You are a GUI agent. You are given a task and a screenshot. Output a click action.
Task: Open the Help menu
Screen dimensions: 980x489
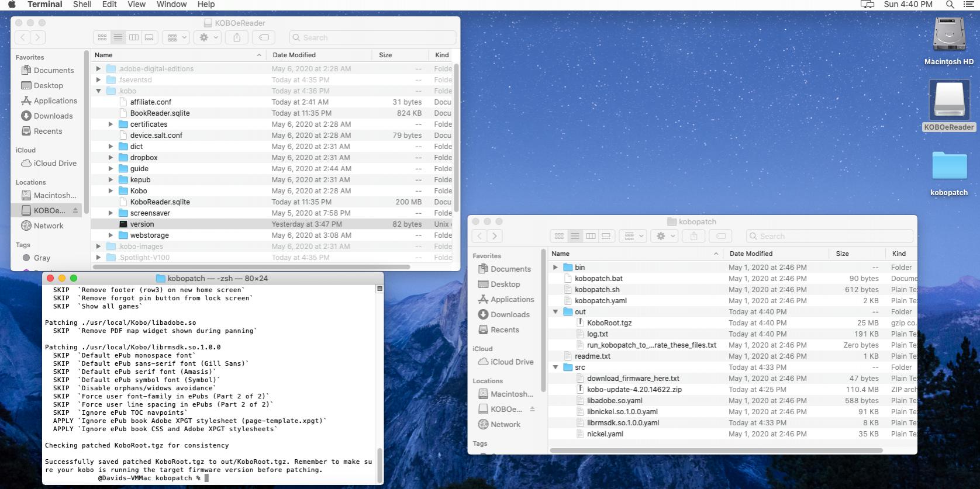(x=206, y=5)
